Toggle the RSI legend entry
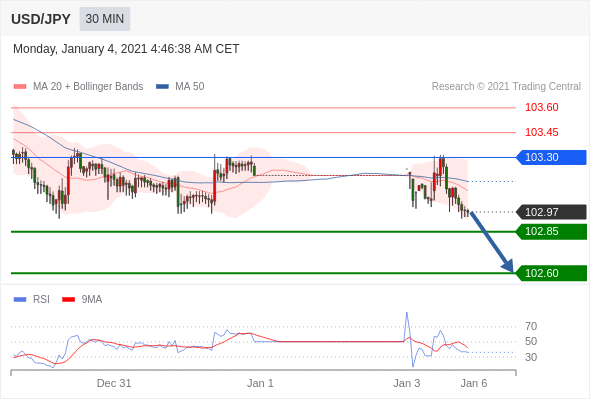 [x=32, y=300]
